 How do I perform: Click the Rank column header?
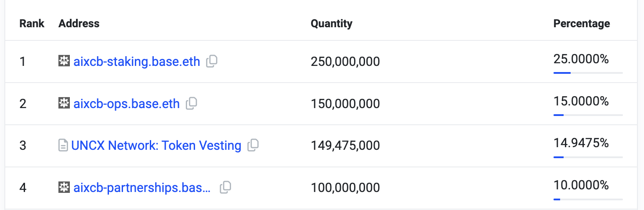pyautogui.click(x=32, y=23)
